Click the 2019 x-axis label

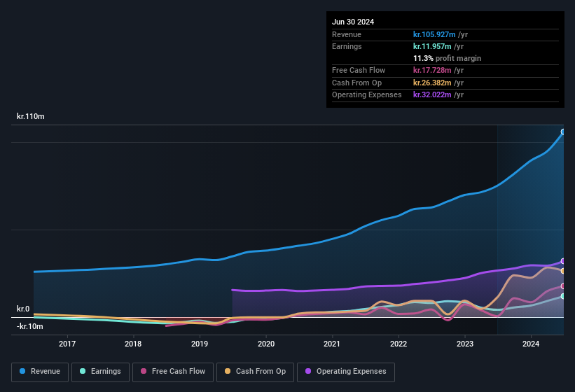[x=200, y=344]
